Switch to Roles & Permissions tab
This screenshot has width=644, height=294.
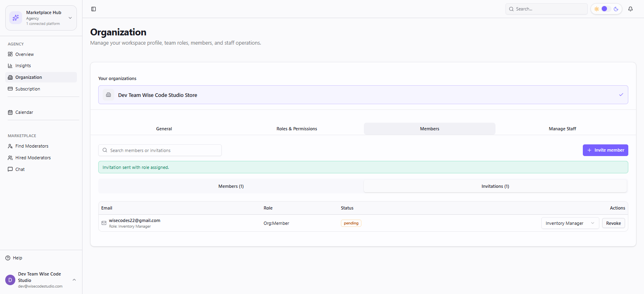point(297,129)
